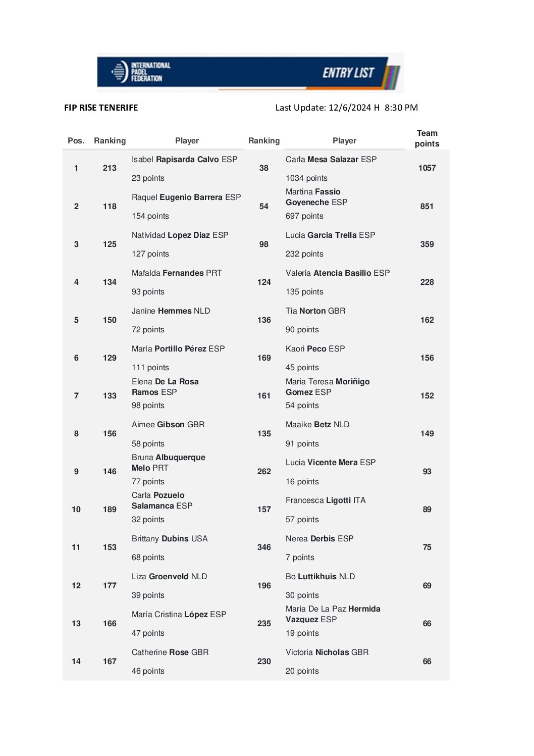Image resolution: width=534 pixels, height=756 pixels.
Task: Click player Raquel Eugenio Barrera
Action: pyautogui.click(x=186, y=197)
